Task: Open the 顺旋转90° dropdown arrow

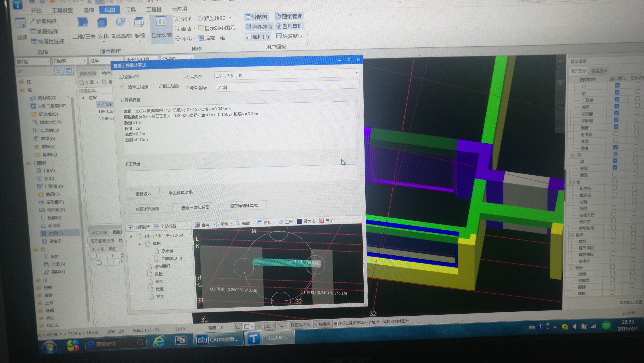Action: [230, 18]
